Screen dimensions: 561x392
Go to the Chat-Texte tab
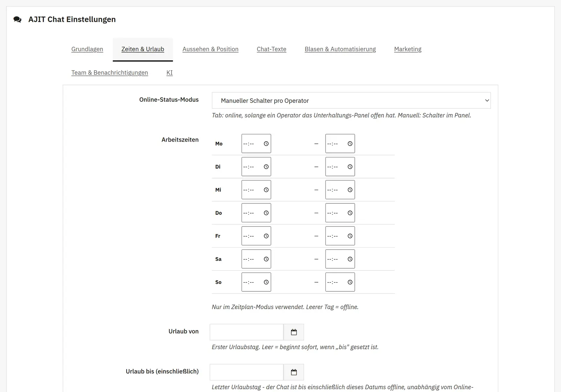tap(271, 49)
